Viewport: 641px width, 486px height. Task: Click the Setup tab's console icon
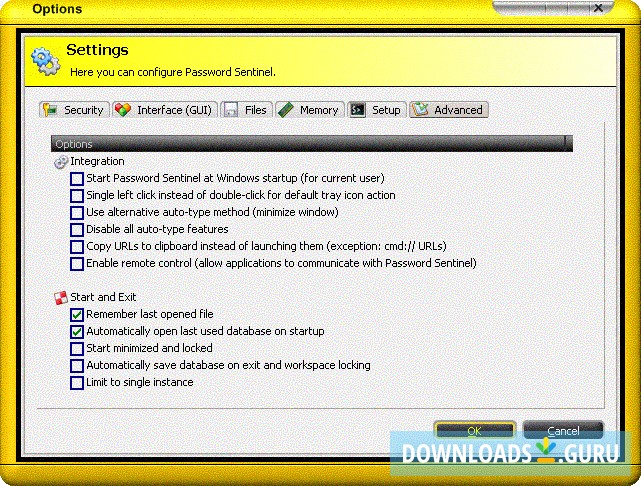tap(358, 110)
